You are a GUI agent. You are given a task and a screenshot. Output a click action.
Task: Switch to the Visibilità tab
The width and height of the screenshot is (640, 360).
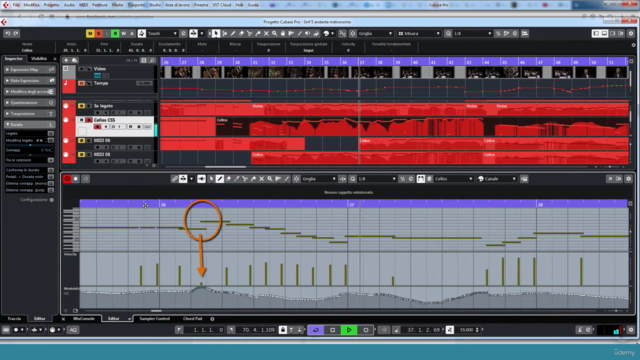tap(39, 59)
